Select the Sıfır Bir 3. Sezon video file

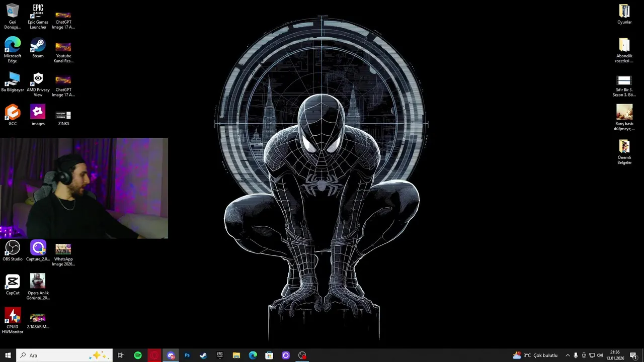click(624, 85)
